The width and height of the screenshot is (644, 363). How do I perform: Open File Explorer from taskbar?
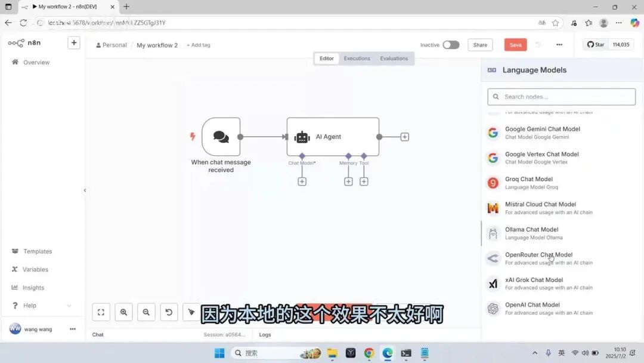(x=332, y=353)
